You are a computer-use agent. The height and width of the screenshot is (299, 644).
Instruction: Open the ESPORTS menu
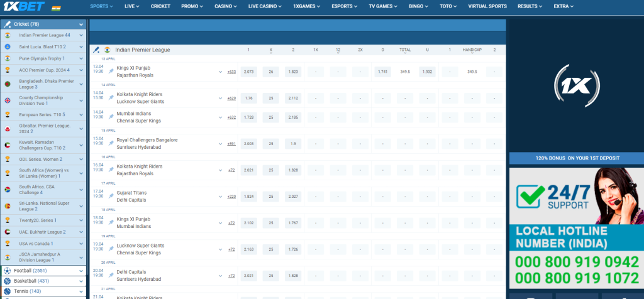(x=345, y=6)
